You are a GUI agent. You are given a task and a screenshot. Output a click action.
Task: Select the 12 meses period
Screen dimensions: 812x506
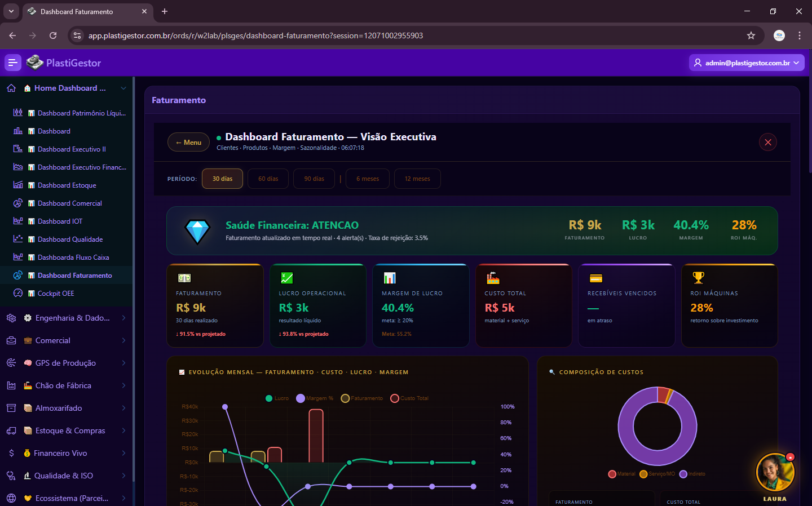[417, 179]
